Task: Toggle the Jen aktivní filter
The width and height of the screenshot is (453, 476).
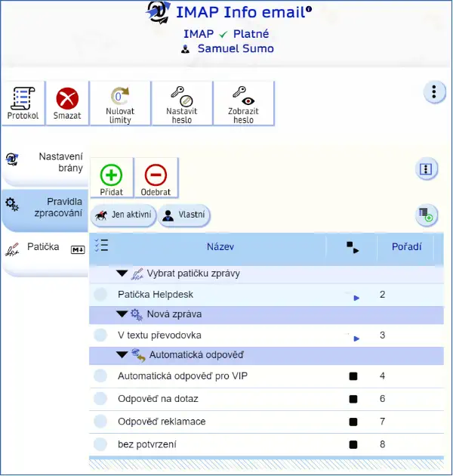Action: tap(124, 215)
